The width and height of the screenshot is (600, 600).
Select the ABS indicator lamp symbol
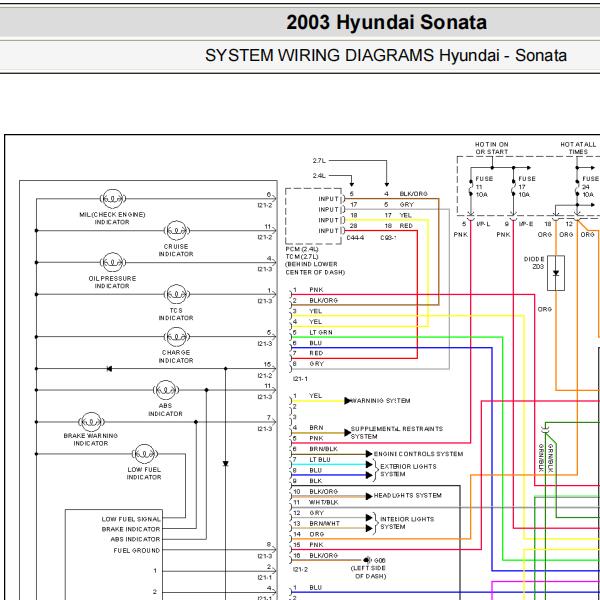166,390
